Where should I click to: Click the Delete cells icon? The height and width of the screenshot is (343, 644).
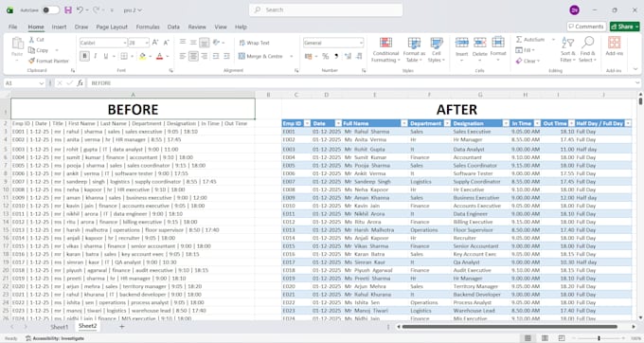480,43
